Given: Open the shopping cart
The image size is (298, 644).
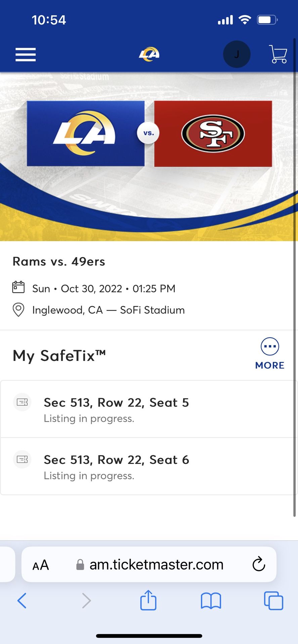Looking at the screenshot, I should 278,54.
